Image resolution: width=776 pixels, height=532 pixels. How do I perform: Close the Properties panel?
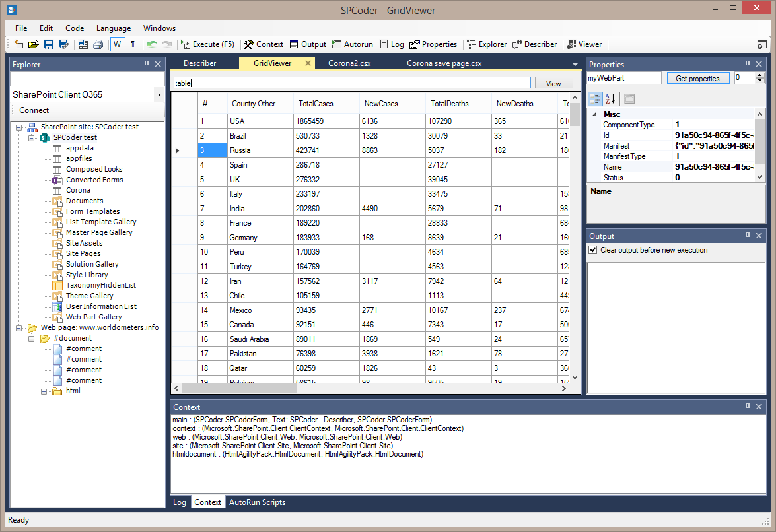(759, 64)
